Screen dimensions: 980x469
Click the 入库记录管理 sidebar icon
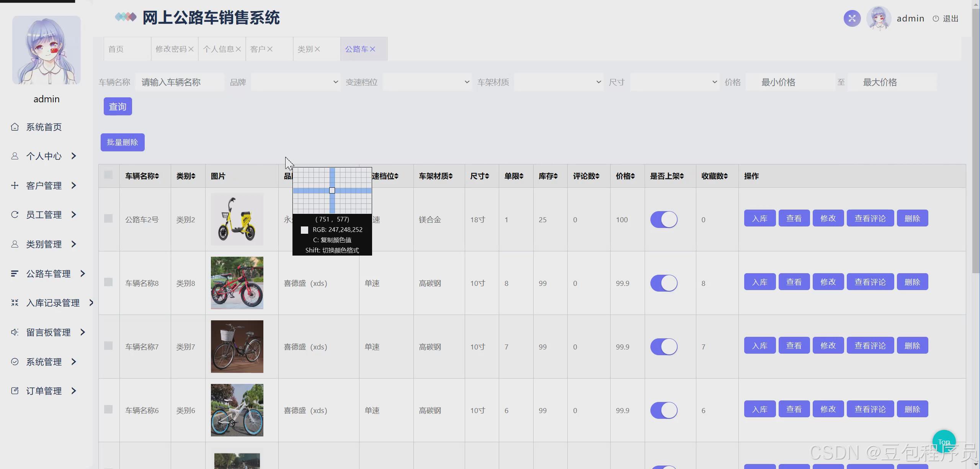tap(15, 303)
